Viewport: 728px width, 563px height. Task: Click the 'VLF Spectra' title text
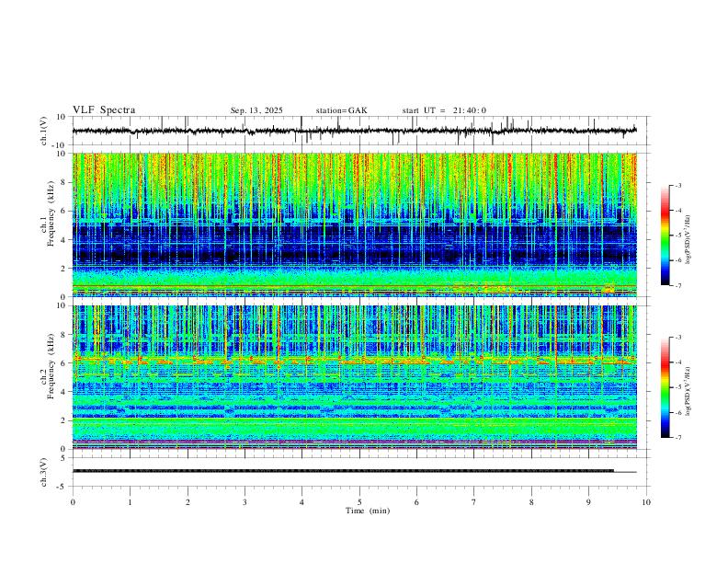tap(104, 110)
